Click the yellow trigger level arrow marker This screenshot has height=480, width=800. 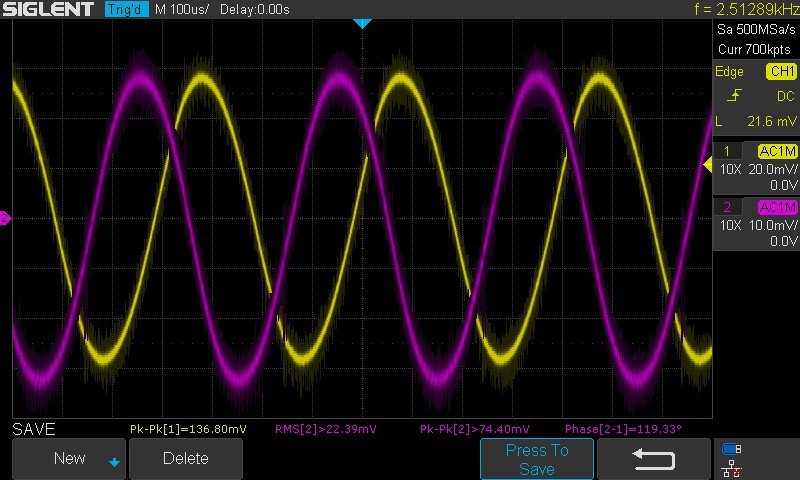coord(708,165)
